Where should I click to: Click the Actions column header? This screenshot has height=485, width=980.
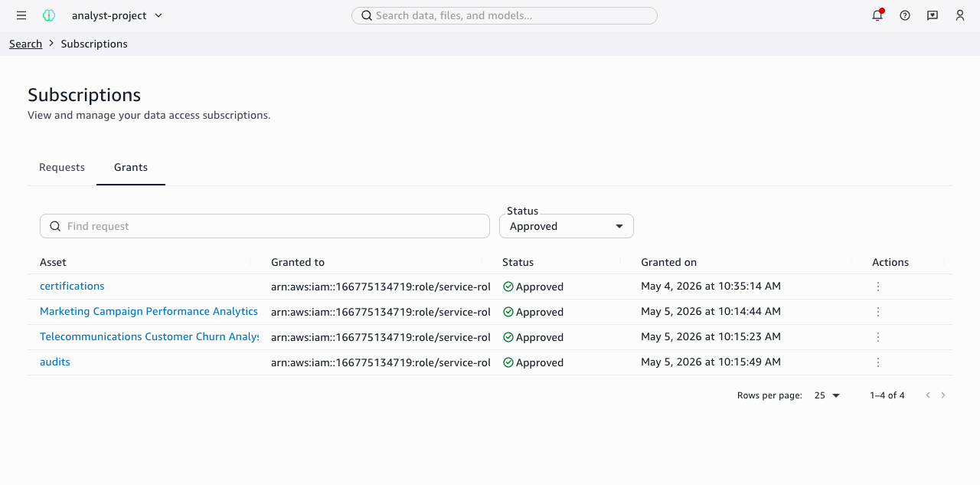[890, 262]
